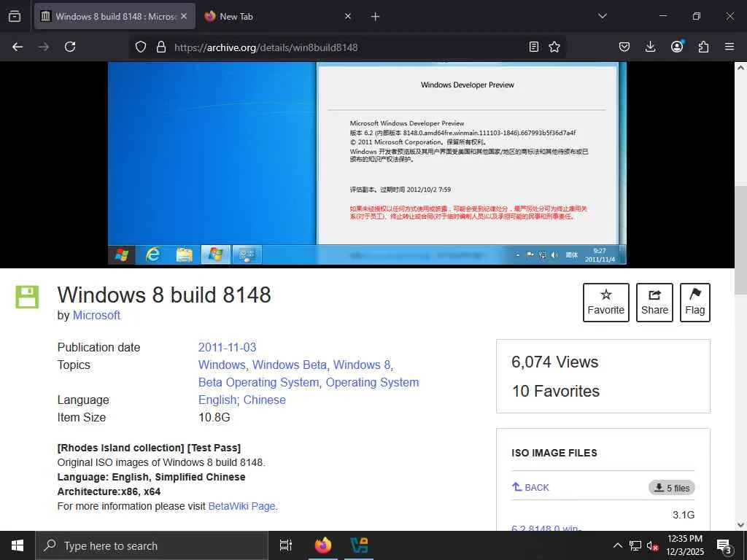Open the English language link
This screenshot has width=747, height=560.
217,400
